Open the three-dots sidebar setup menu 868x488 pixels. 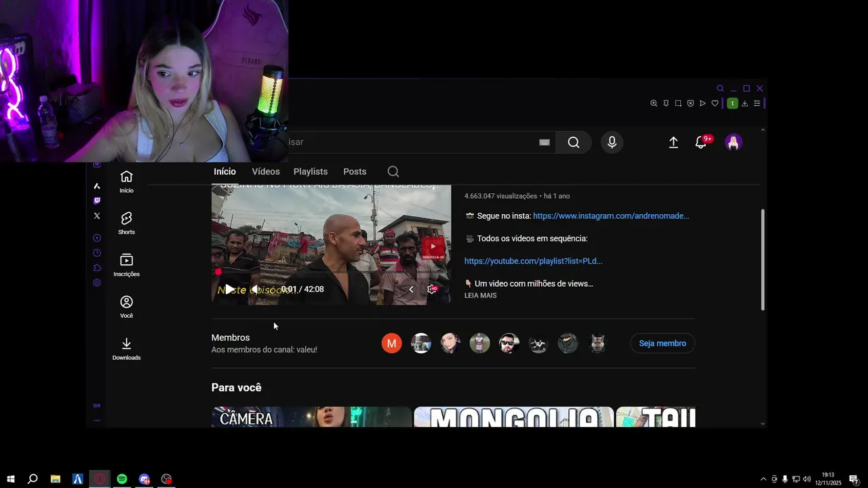click(x=97, y=420)
